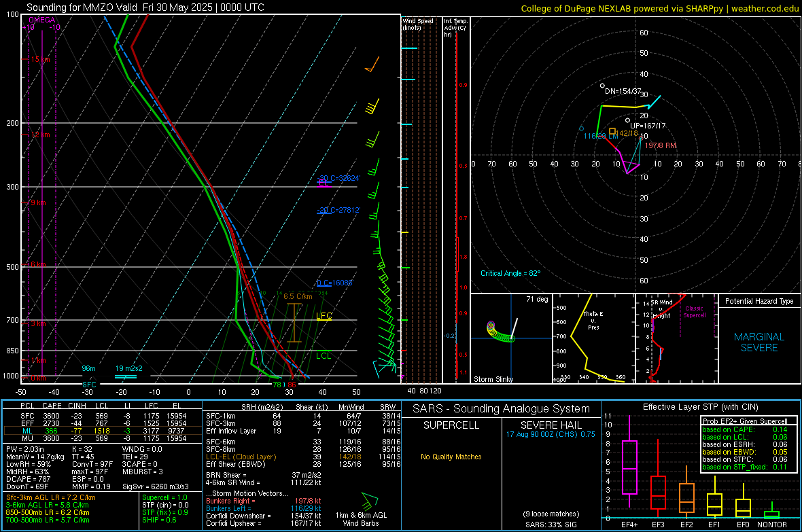Click the 'Potential Hazard Type' heading
The height and width of the screenshot is (532, 802).
(759, 301)
